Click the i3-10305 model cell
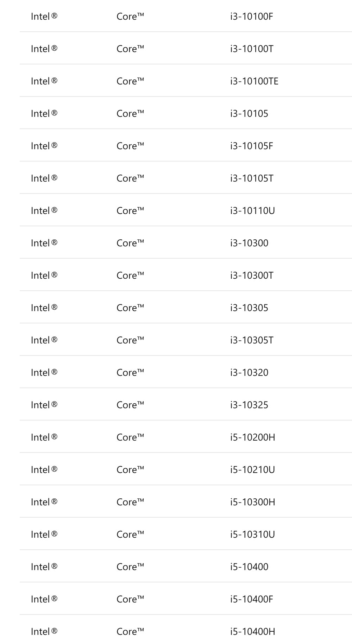Screen dimensions: 352x644 pyautogui.click(x=249, y=308)
